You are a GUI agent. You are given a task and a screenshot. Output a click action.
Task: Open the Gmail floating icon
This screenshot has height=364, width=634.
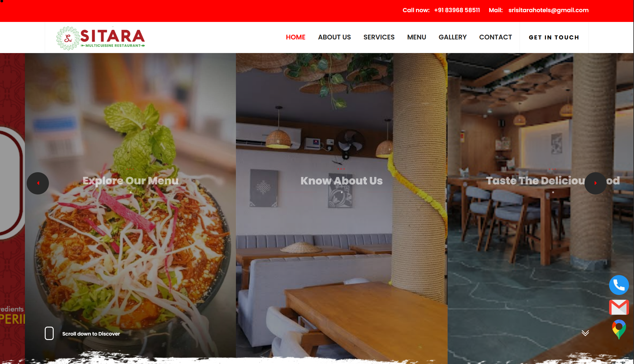(x=619, y=307)
